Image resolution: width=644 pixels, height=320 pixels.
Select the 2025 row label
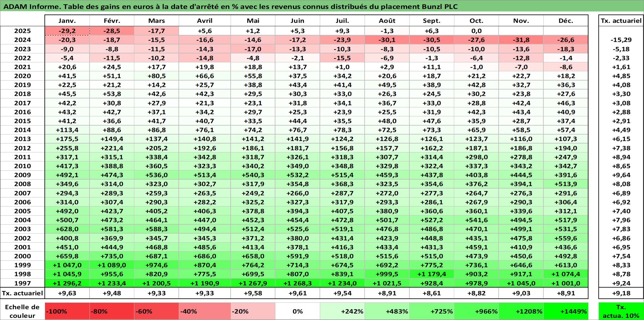click(x=23, y=31)
